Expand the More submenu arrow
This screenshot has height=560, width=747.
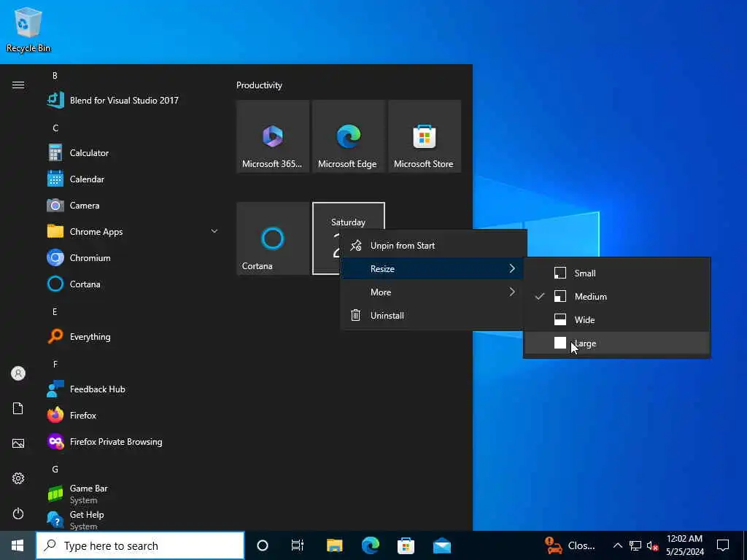(512, 292)
